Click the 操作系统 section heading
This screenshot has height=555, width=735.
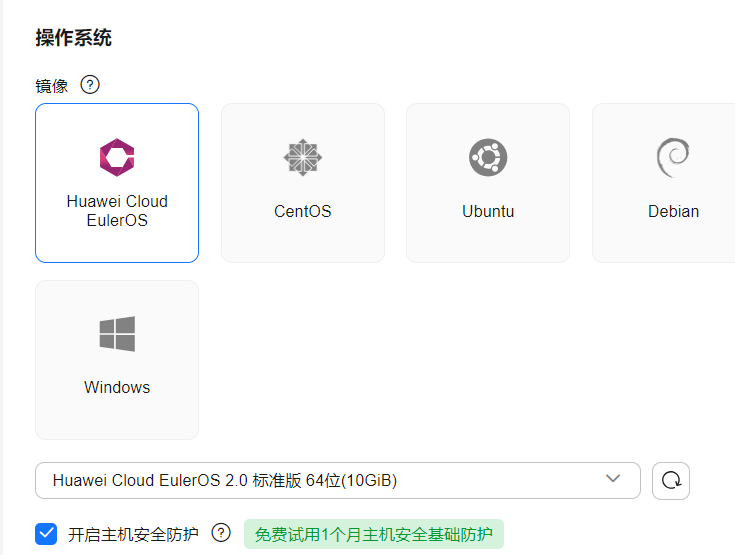coord(74,38)
